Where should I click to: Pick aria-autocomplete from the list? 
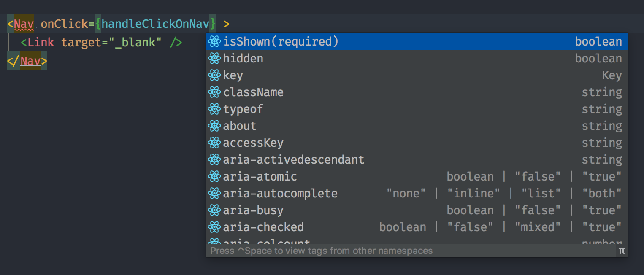tap(417, 193)
